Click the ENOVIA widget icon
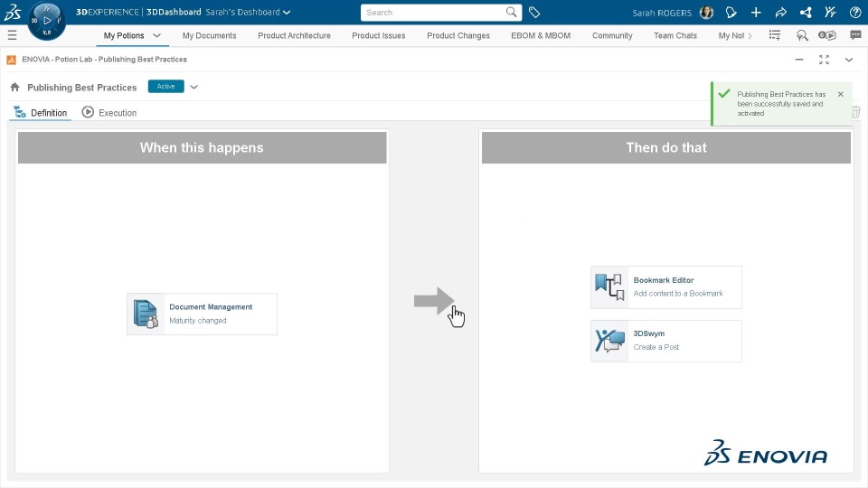Image resolution: width=868 pixels, height=488 pixels. point(11,60)
